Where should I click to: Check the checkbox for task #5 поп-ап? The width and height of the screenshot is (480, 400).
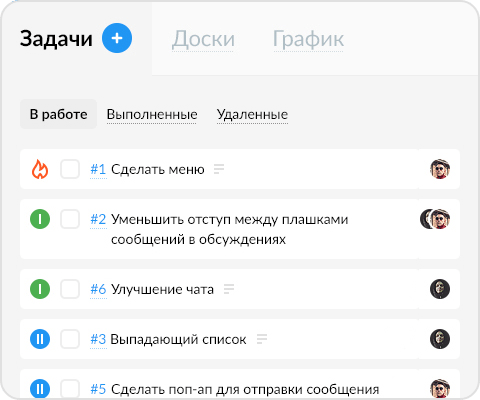coord(70,389)
